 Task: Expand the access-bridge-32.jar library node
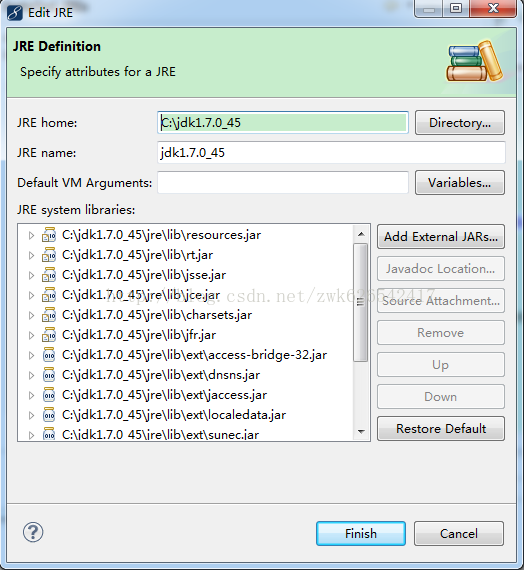click(31, 356)
